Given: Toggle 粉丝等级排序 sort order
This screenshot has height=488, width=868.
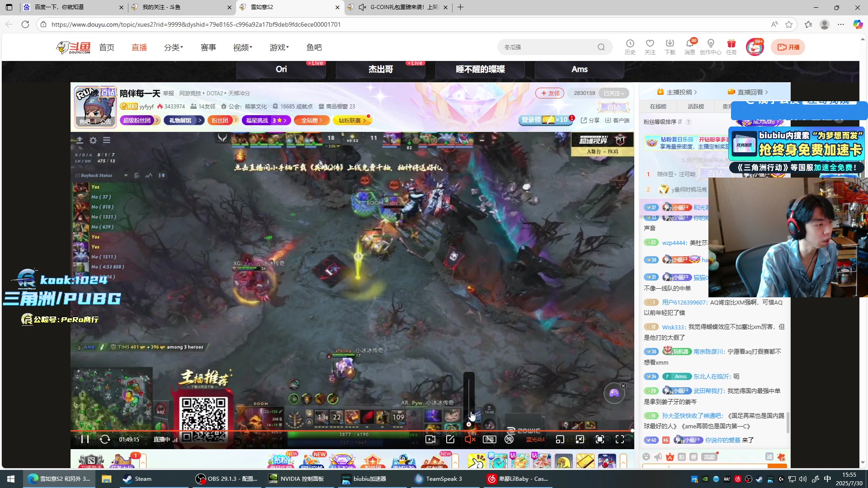Looking at the screenshot, I should (663, 122).
